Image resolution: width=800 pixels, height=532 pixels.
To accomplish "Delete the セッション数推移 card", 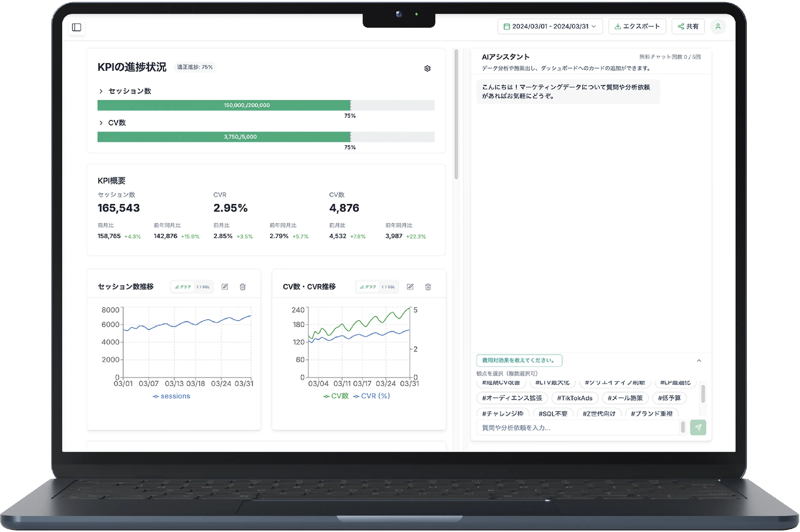I will pos(243,287).
